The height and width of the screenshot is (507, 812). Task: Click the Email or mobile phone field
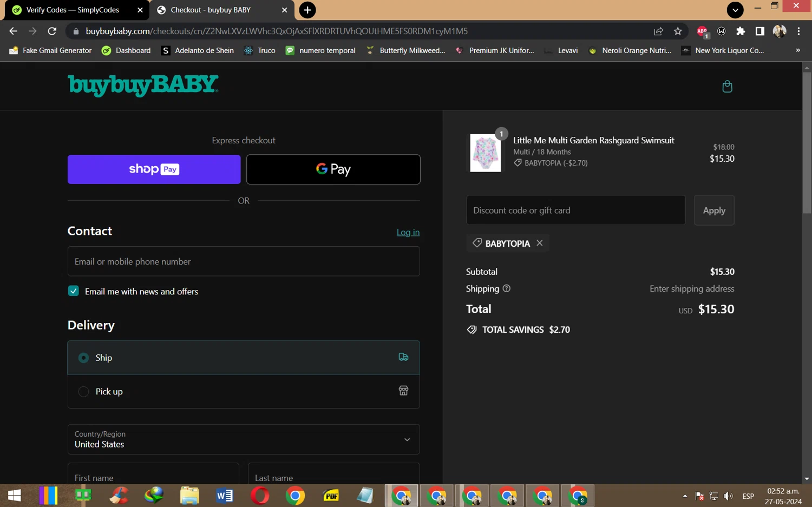click(244, 261)
